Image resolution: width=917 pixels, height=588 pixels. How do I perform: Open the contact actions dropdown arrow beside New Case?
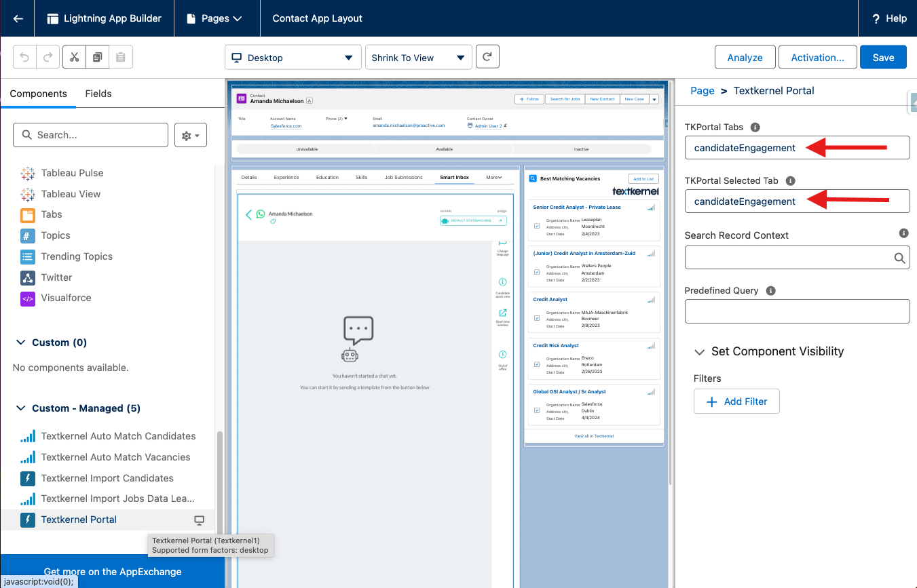654,99
